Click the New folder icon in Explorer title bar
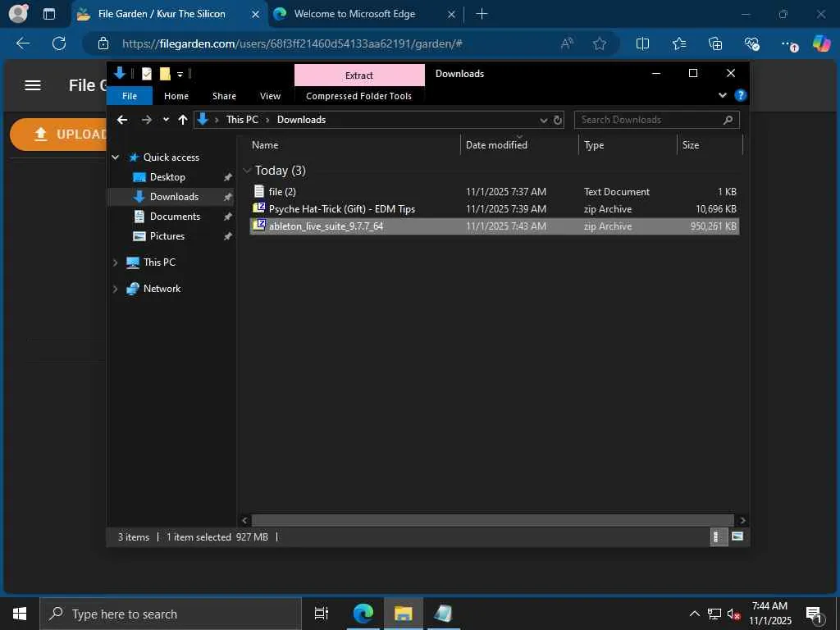This screenshot has height=630, width=840. click(x=165, y=74)
